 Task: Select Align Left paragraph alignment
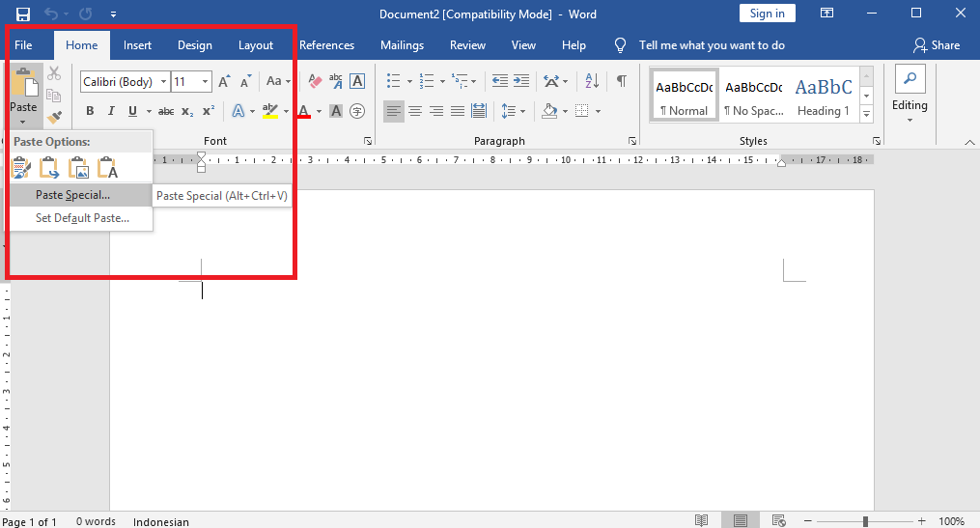(x=394, y=111)
